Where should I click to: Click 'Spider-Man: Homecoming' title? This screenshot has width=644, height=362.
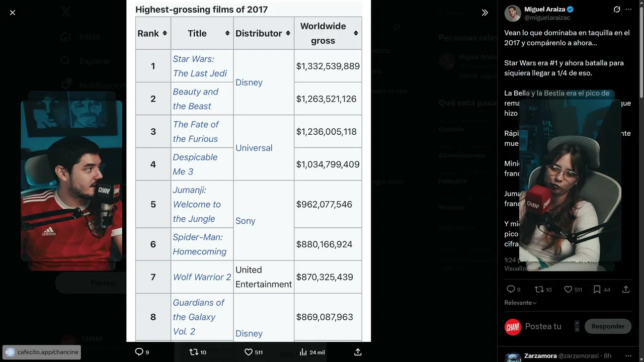tap(200, 244)
